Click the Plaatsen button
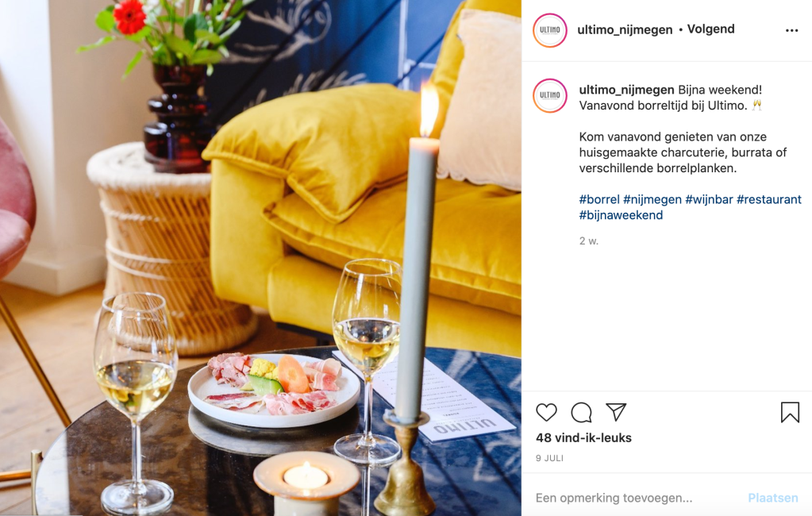This screenshot has height=516, width=812. point(773,498)
